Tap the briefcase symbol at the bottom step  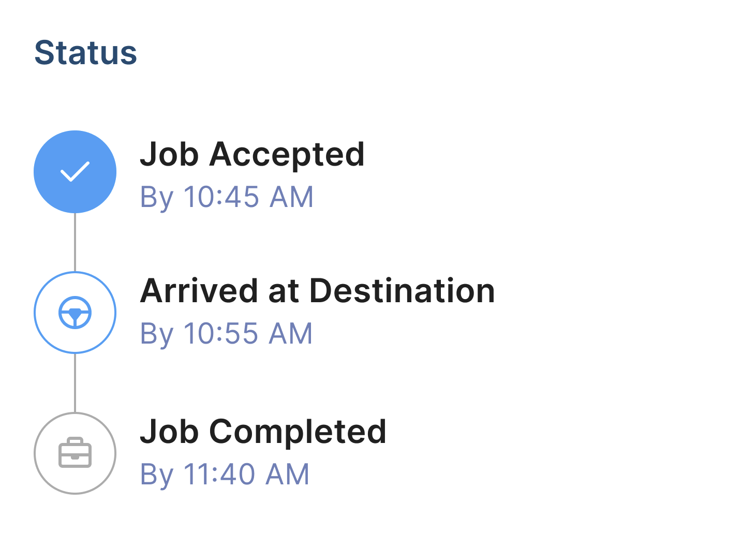(75, 453)
